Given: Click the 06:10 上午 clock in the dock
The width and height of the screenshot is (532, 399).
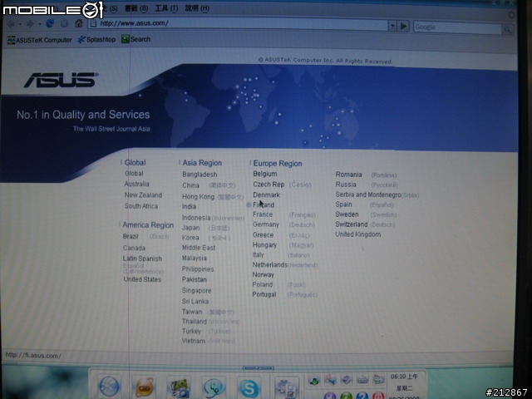Looking at the screenshot, I should pos(404,377).
